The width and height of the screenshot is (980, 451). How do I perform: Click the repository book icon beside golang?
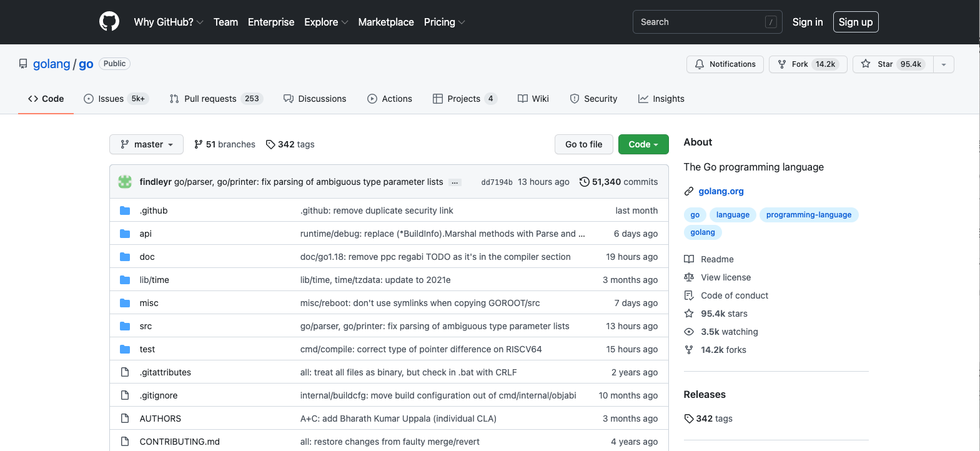tap(23, 64)
